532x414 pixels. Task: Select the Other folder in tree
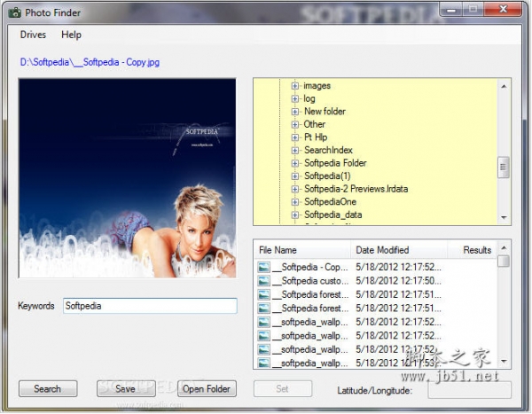point(314,124)
